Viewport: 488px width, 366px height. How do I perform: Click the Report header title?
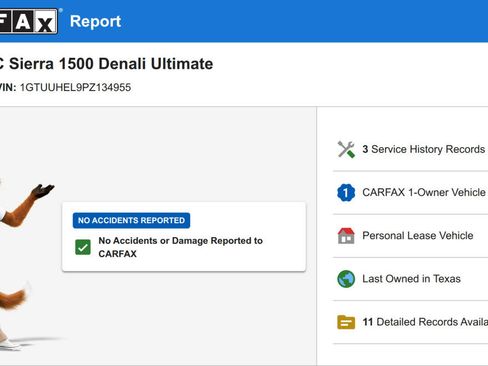click(x=95, y=21)
